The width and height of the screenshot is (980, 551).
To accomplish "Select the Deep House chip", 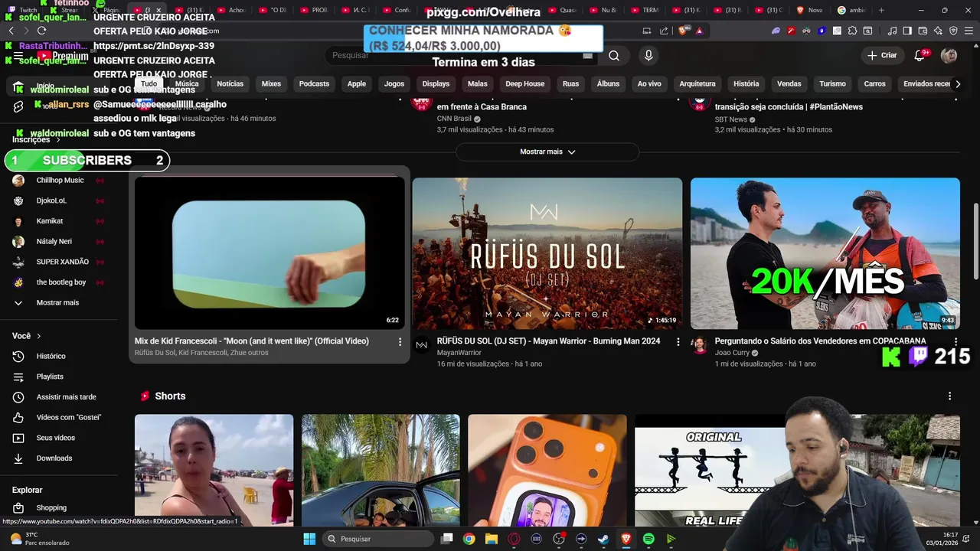I will (524, 83).
